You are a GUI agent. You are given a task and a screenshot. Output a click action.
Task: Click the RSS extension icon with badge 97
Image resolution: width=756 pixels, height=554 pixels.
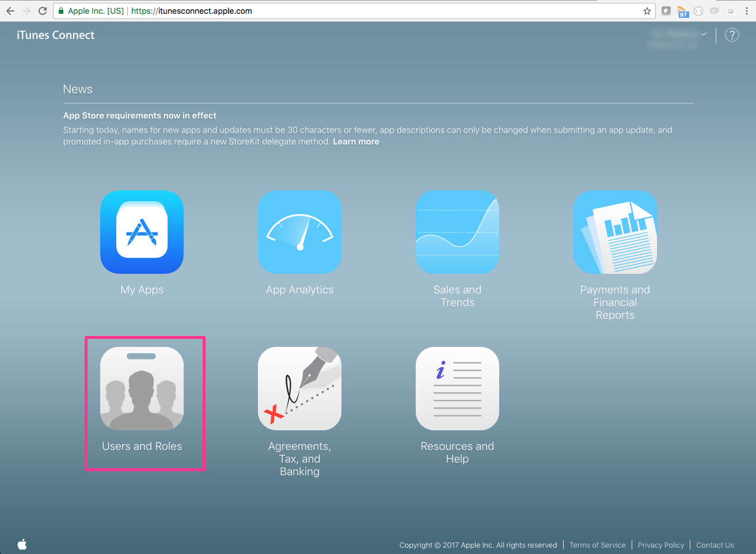point(683,12)
